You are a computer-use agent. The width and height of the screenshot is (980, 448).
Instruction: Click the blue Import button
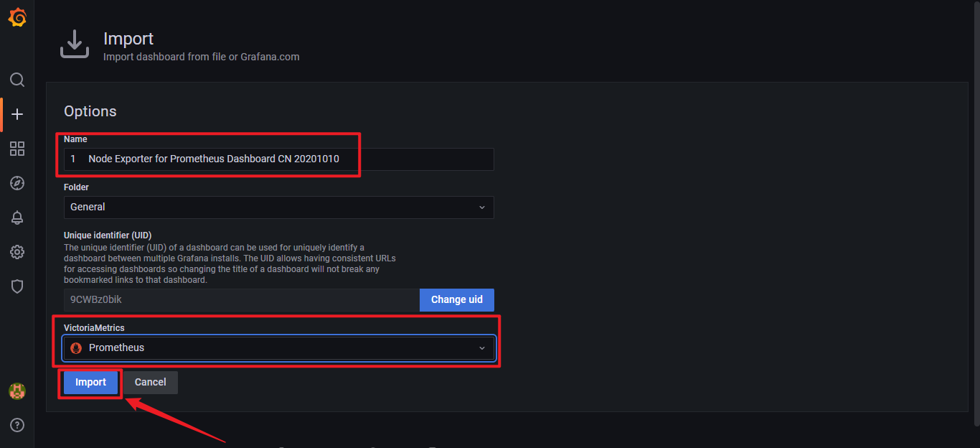(90, 382)
